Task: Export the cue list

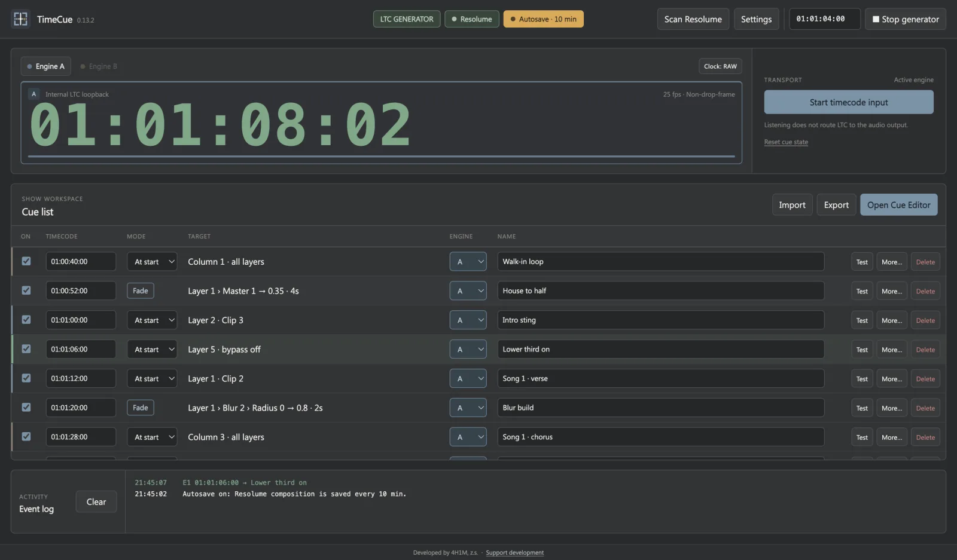Action: (x=836, y=205)
